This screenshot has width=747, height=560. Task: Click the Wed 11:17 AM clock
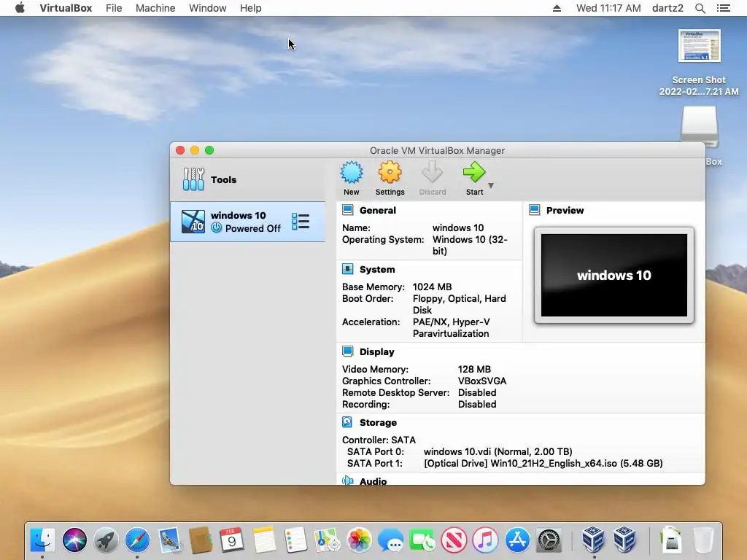[x=608, y=8]
